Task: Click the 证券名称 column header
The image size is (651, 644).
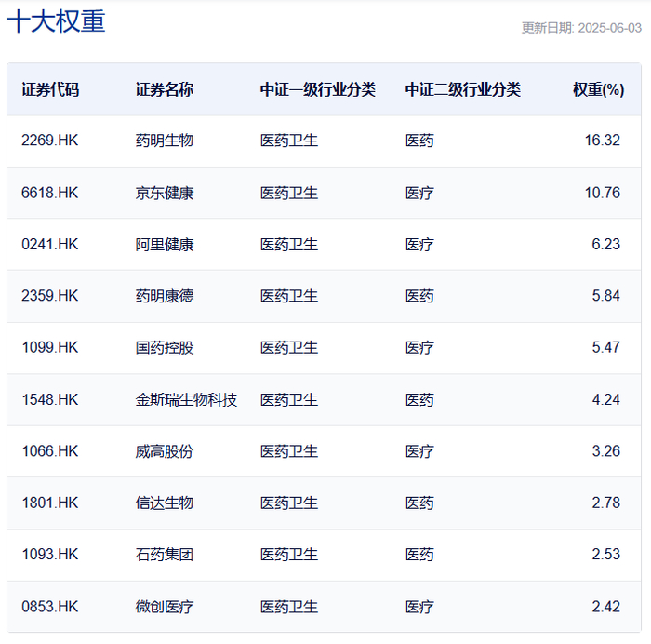Action: point(165,89)
